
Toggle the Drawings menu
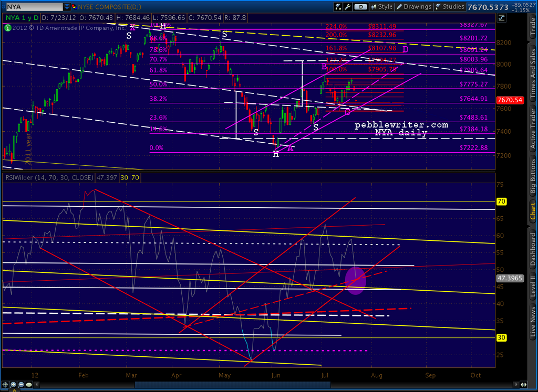413,6
